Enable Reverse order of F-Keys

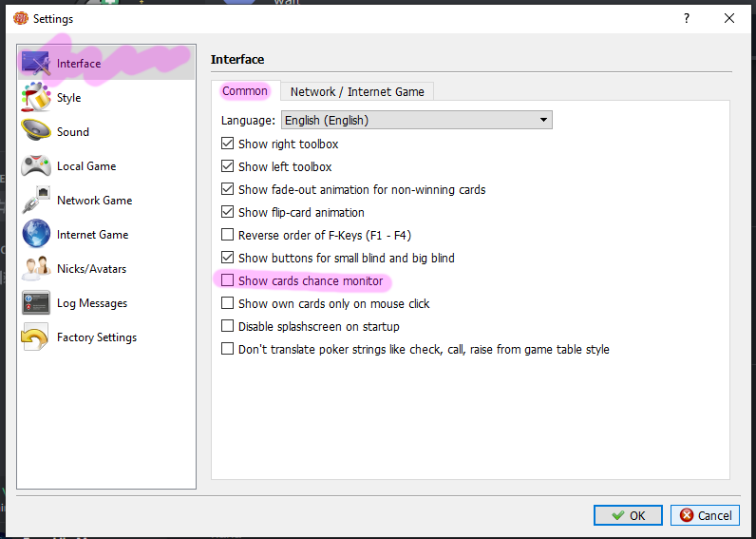(x=228, y=236)
